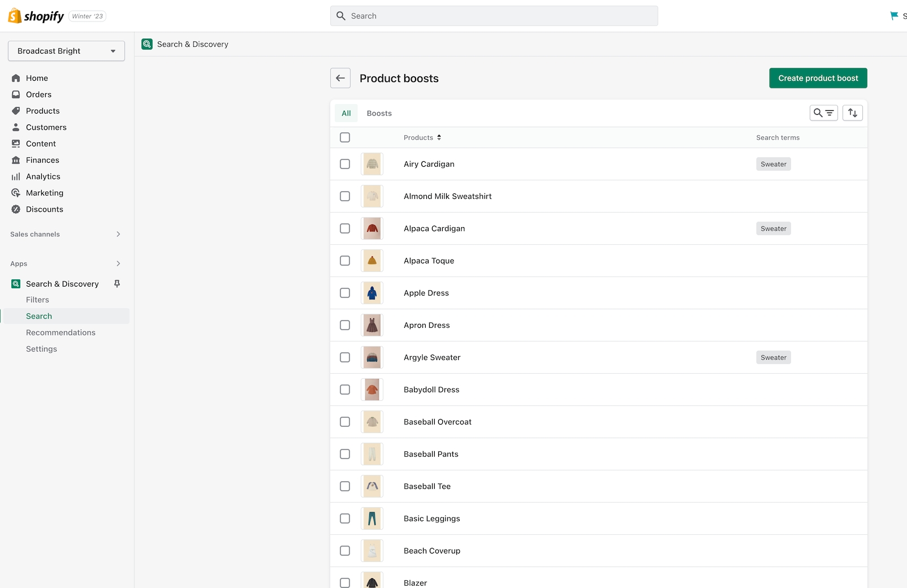Open Recommendations in the sidebar submenu
This screenshot has height=588, width=907.
coord(61,332)
